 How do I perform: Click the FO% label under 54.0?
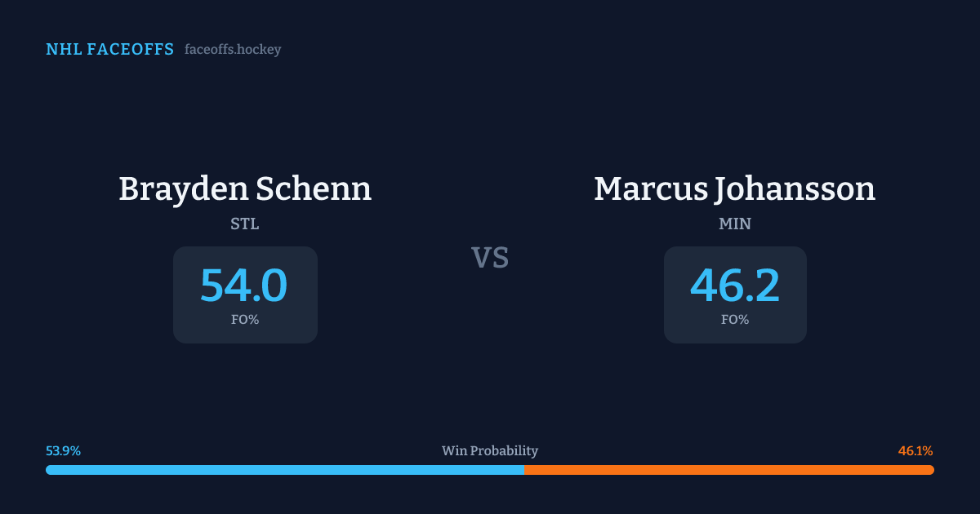pos(245,320)
